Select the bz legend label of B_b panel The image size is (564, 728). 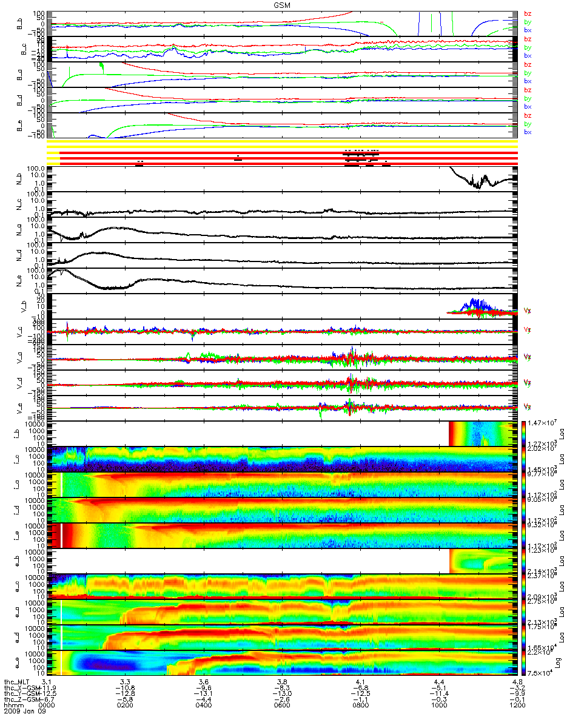coord(528,13)
